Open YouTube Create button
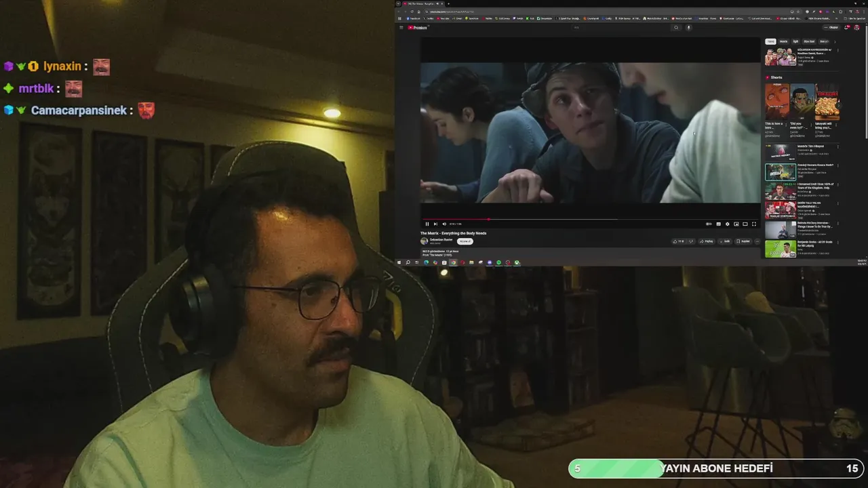868x488 pixels. point(831,27)
